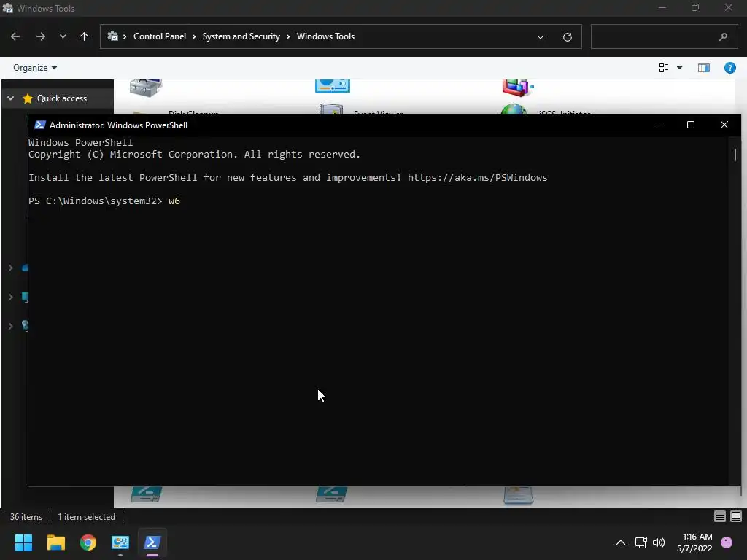The height and width of the screenshot is (560, 747).
Task: Open the Windows Start menu
Action: [x=23, y=542]
